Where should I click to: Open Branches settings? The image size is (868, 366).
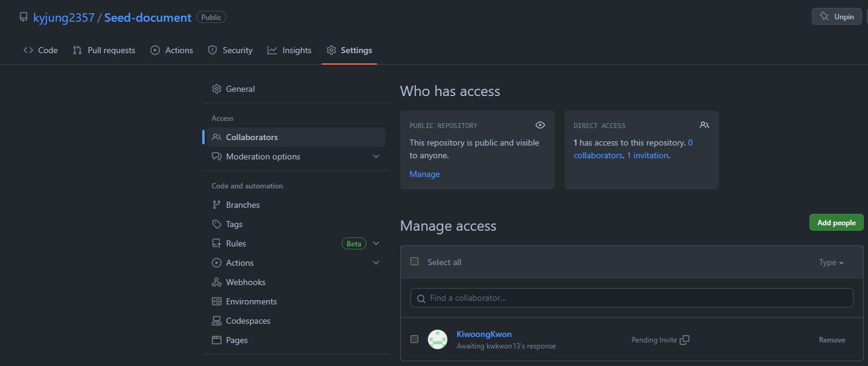296,205
